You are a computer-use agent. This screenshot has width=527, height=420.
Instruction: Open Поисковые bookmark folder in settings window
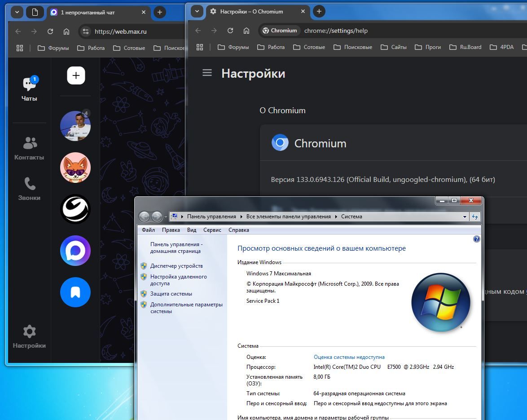click(353, 47)
